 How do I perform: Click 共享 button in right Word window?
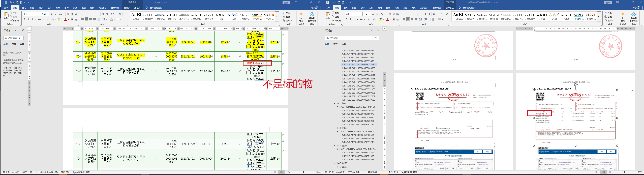(637, 8)
